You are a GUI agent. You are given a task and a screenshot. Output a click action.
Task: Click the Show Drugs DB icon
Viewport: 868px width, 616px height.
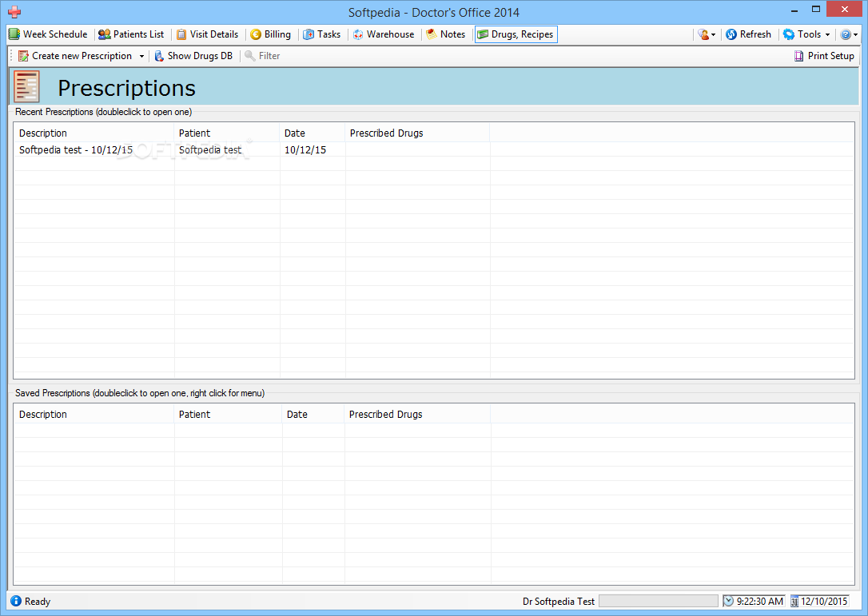pos(159,56)
